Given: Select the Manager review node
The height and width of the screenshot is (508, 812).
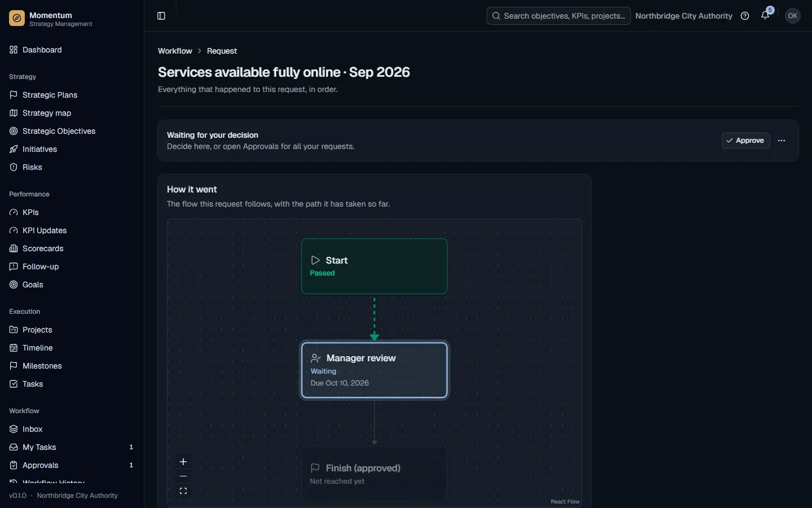Looking at the screenshot, I should tap(374, 370).
